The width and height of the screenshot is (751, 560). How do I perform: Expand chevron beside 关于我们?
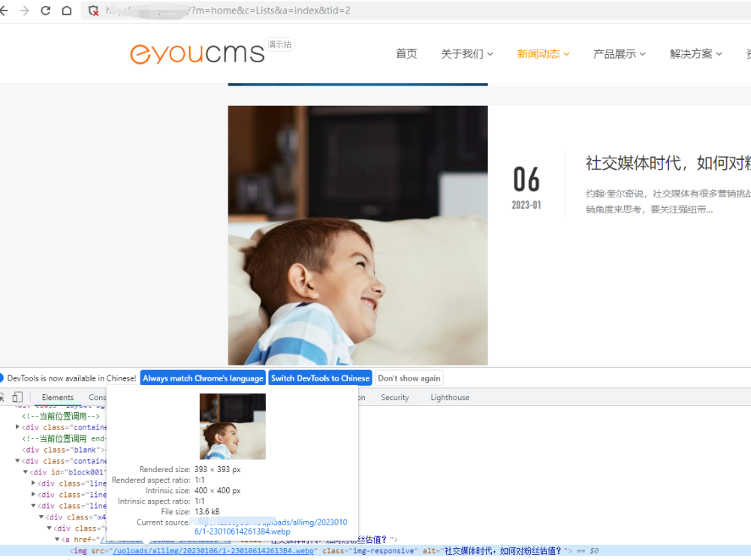pyautogui.click(x=490, y=54)
